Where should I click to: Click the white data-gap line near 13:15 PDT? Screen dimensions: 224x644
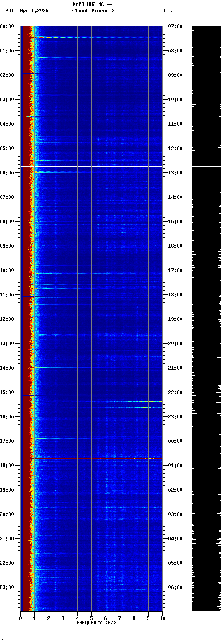tap(91, 350)
